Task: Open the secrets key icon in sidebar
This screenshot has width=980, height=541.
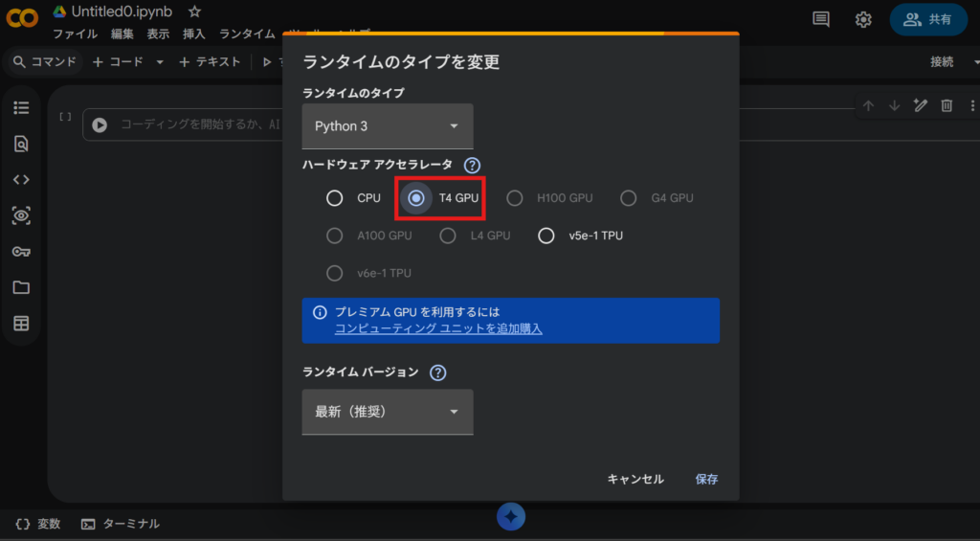Action: [x=21, y=251]
